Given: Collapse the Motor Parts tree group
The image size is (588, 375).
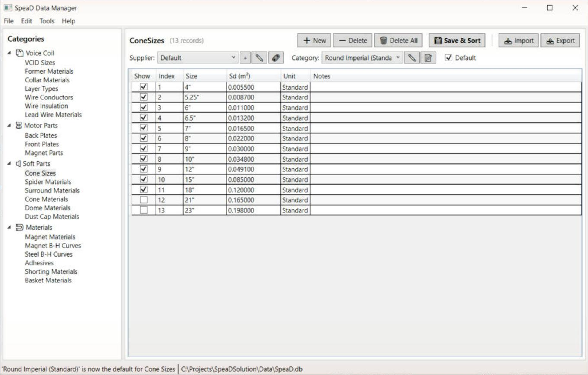Looking at the screenshot, I should [x=10, y=125].
